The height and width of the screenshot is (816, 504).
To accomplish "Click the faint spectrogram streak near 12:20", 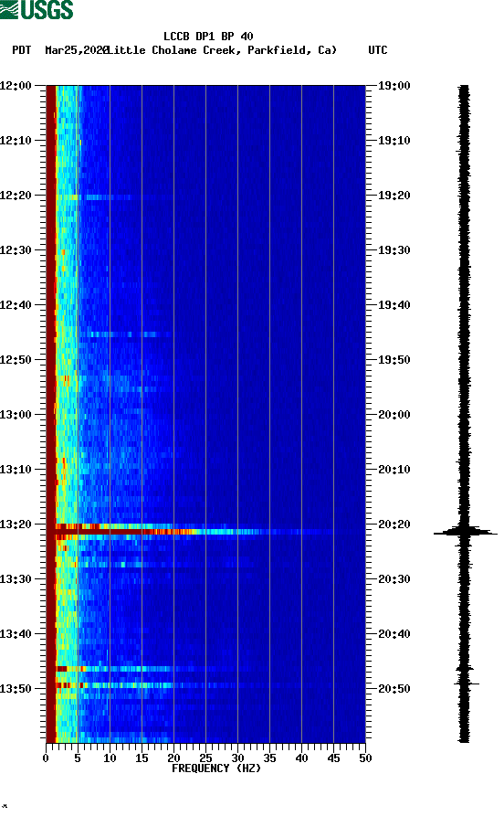I will tap(94, 197).
